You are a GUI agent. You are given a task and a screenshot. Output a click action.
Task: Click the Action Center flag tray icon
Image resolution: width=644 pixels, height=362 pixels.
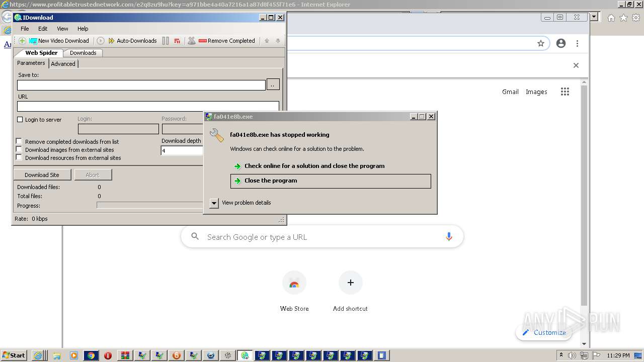[x=597, y=355]
